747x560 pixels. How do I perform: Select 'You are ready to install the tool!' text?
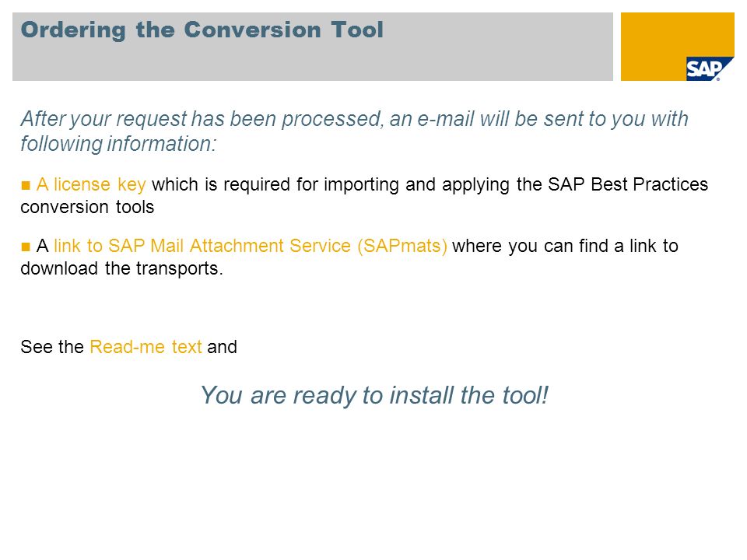tap(374, 395)
